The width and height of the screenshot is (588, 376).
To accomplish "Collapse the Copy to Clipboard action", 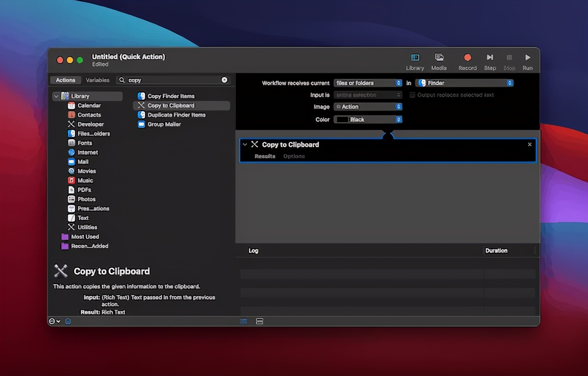I will click(245, 144).
